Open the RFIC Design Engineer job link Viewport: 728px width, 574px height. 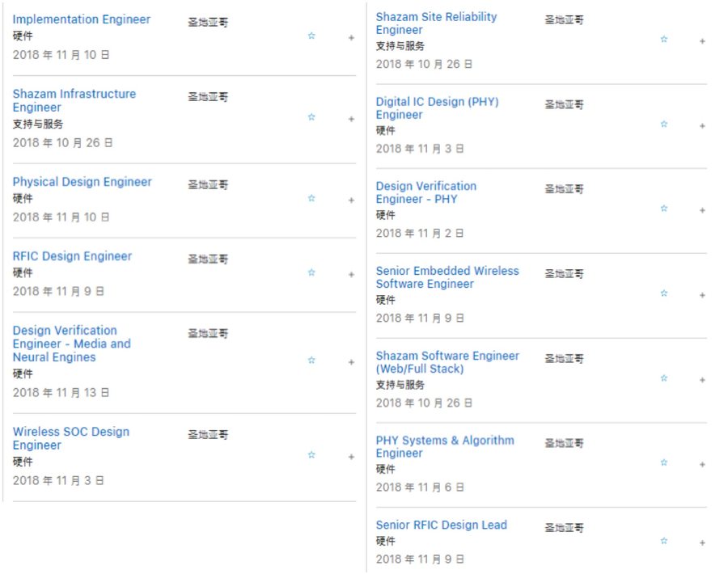point(73,256)
